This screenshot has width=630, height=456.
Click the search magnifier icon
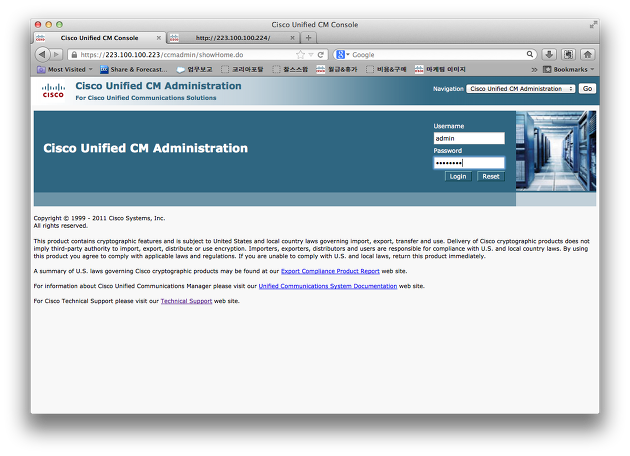530,54
